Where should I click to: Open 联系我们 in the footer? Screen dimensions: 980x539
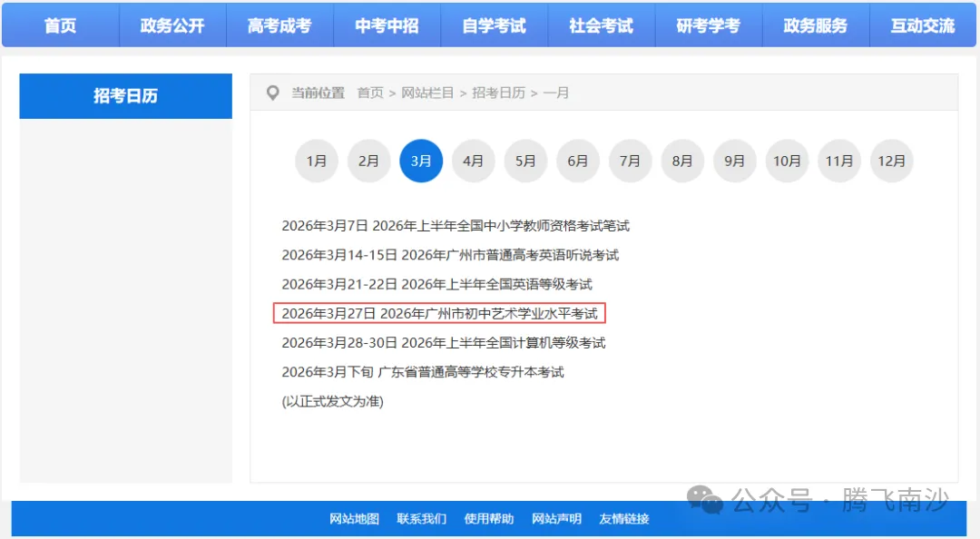[421, 519]
